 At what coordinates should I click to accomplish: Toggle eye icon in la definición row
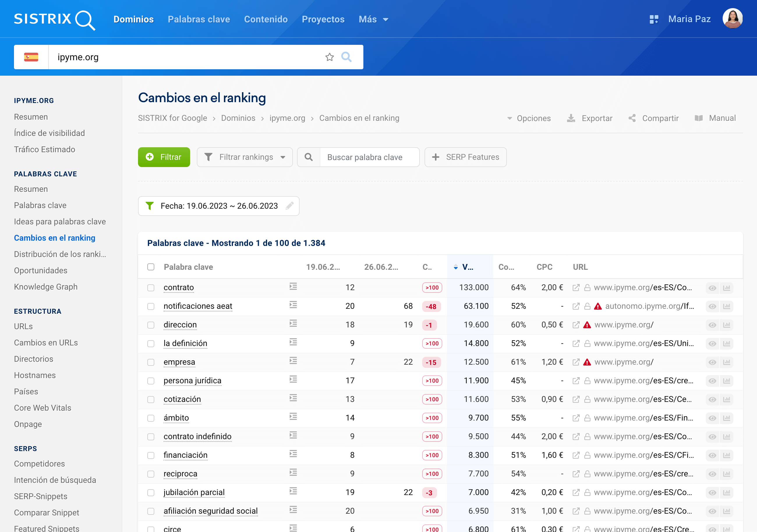(712, 343)
